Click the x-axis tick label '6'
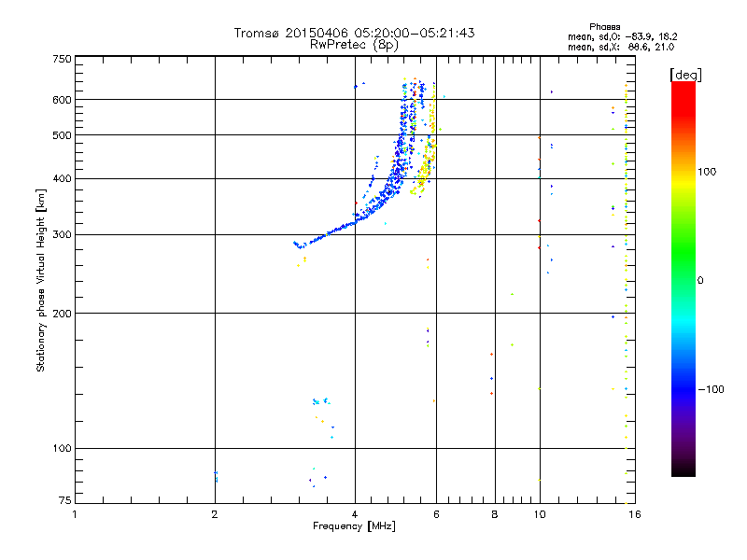The image size is (747, 560). 436,514
